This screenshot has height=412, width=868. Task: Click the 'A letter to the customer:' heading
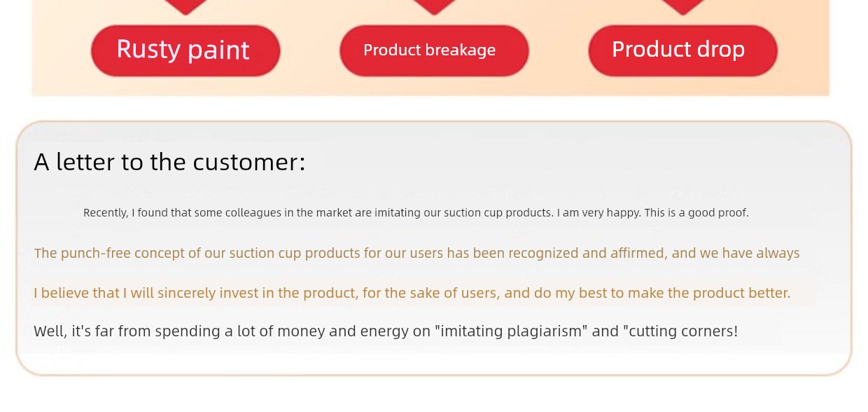170,163
